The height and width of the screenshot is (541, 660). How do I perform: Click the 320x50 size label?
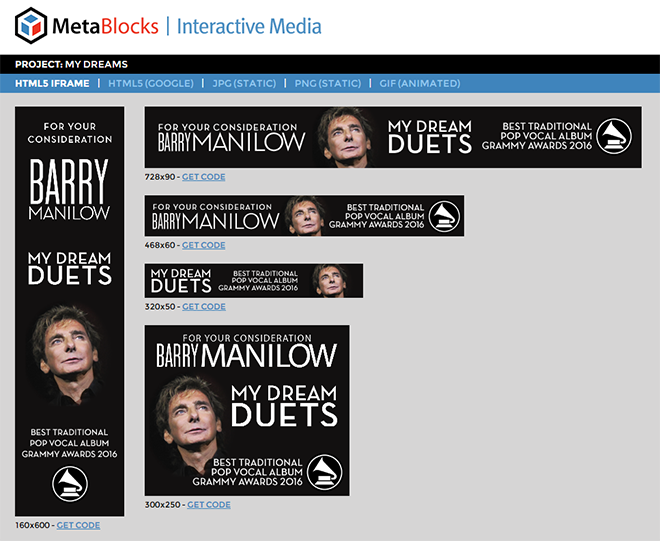tap(160, 306)
